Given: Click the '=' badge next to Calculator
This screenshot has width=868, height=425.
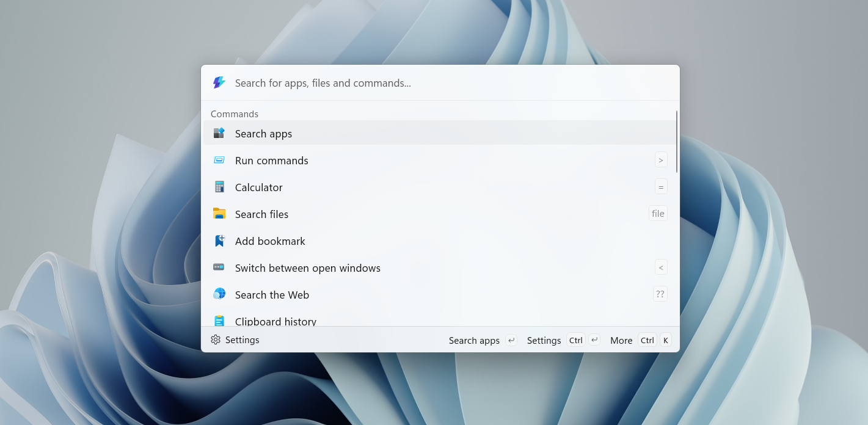Looking at the screenshot, I should coord(661,186).
